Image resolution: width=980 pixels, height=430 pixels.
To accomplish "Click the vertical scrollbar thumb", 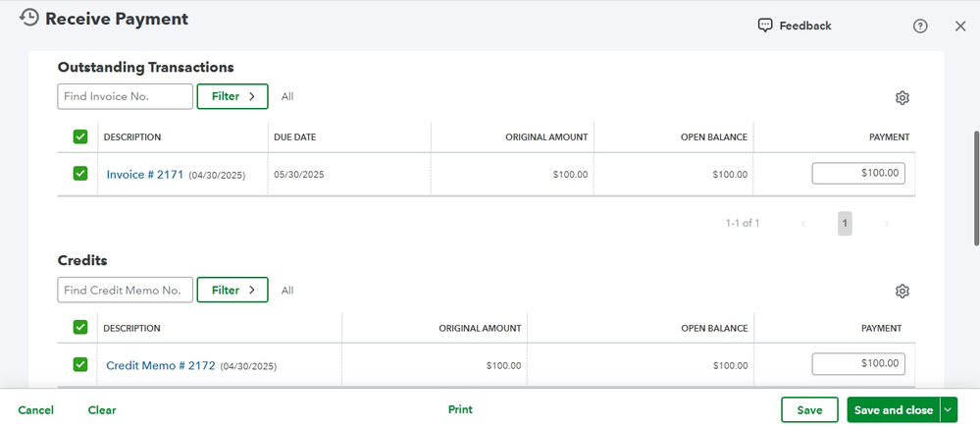I will [x=975, y=187].
